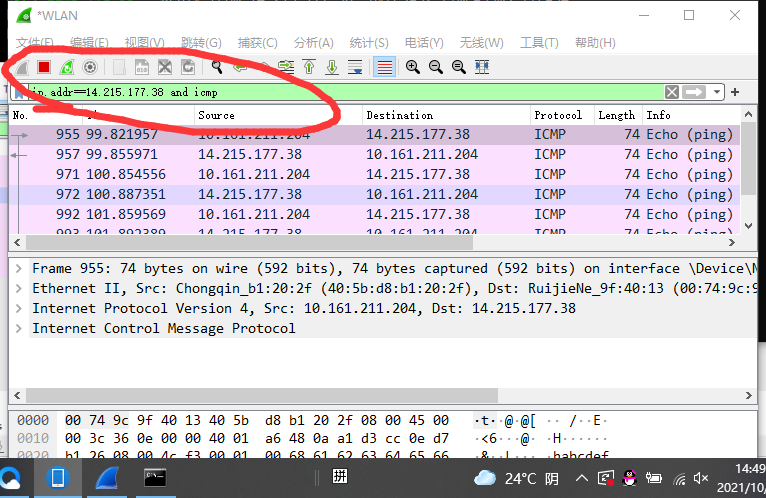Viewport: 766px width, 498px height.
Task: Expand the Frame 955 detail node
Action: pyautogui.click(x=19, y=268)
